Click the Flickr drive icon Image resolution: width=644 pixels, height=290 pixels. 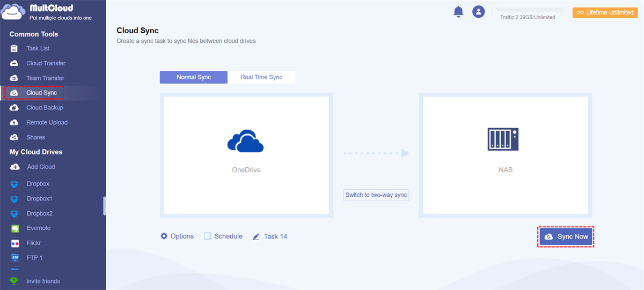click(15, 243)
